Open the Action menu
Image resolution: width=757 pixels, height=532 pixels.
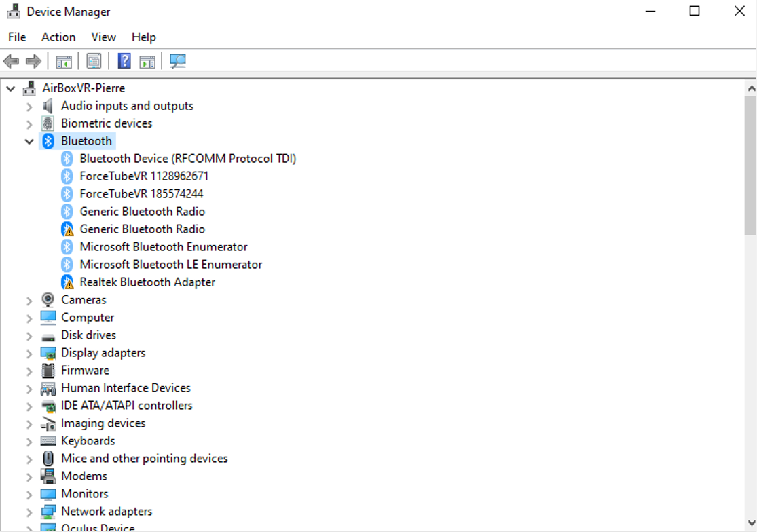58,37
